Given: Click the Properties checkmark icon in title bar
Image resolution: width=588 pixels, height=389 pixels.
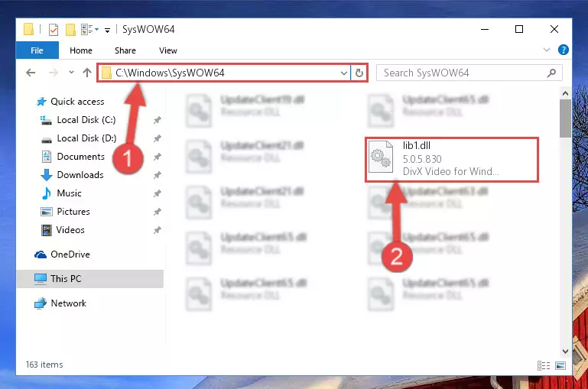Looking at the screenshot, I should coord(54,29).
